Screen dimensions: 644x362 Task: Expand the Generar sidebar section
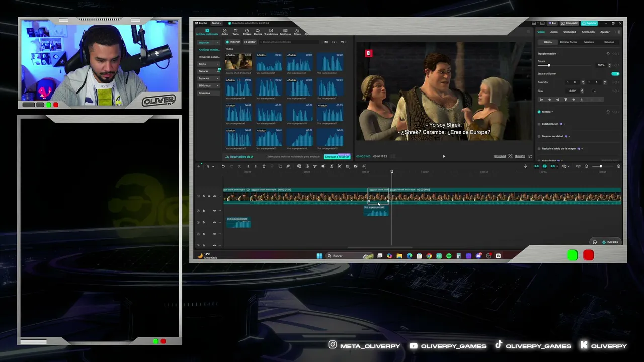click(x=208, y=71)
